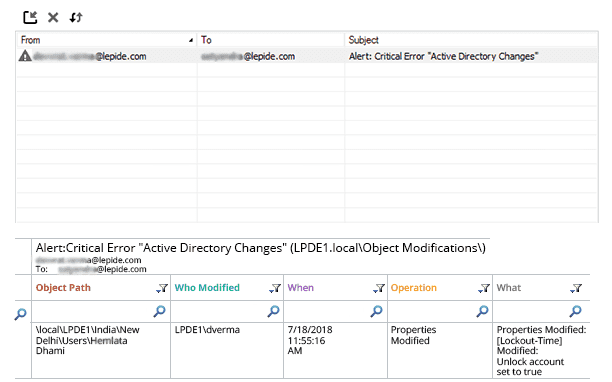
Task: Click search magnifier in Who Modified column
Action: pos(273,311)
